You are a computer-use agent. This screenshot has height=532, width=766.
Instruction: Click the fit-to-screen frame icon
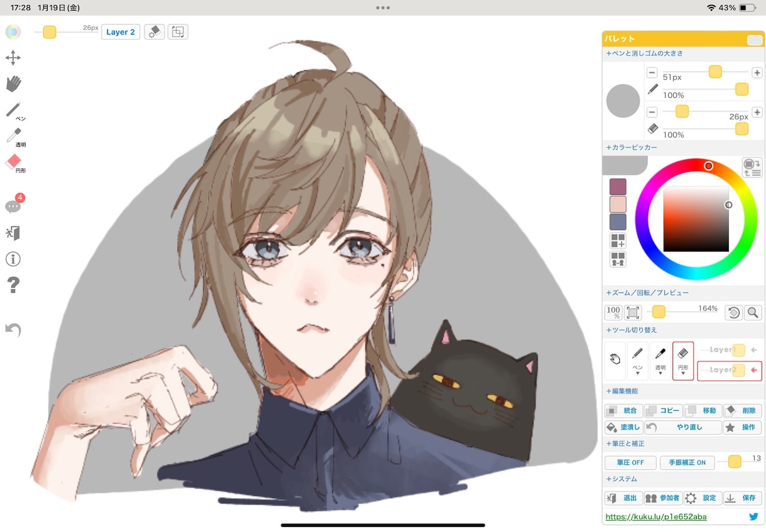click(x=633, y=312)
